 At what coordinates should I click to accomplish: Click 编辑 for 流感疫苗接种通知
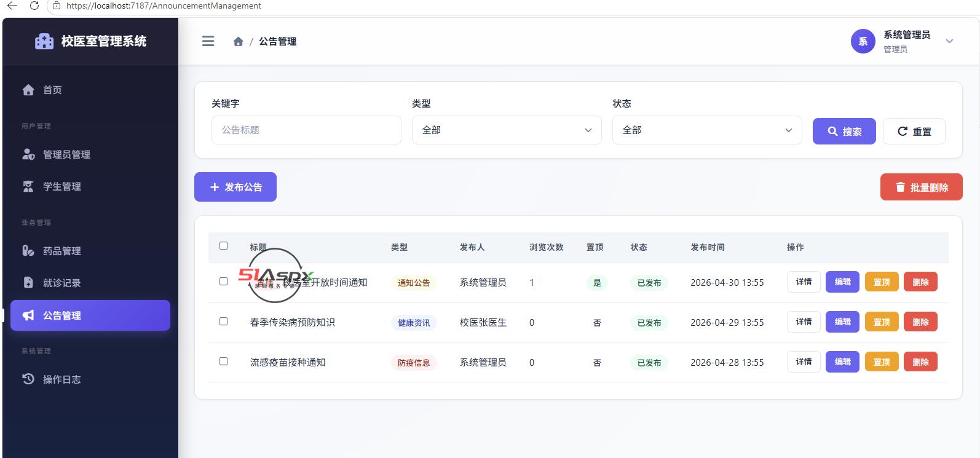coord(842,362)
